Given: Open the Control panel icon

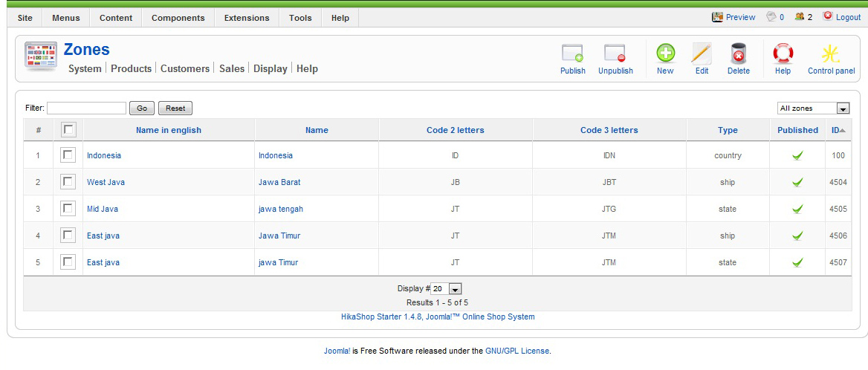Looking at the screenshot, I should tap(831, 54).
